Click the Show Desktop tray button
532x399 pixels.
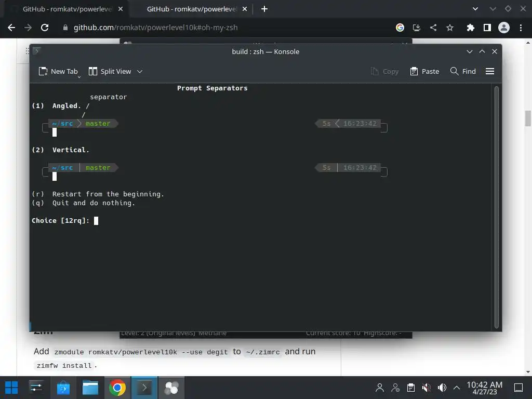pyautogui.click(x=518, y=388)
